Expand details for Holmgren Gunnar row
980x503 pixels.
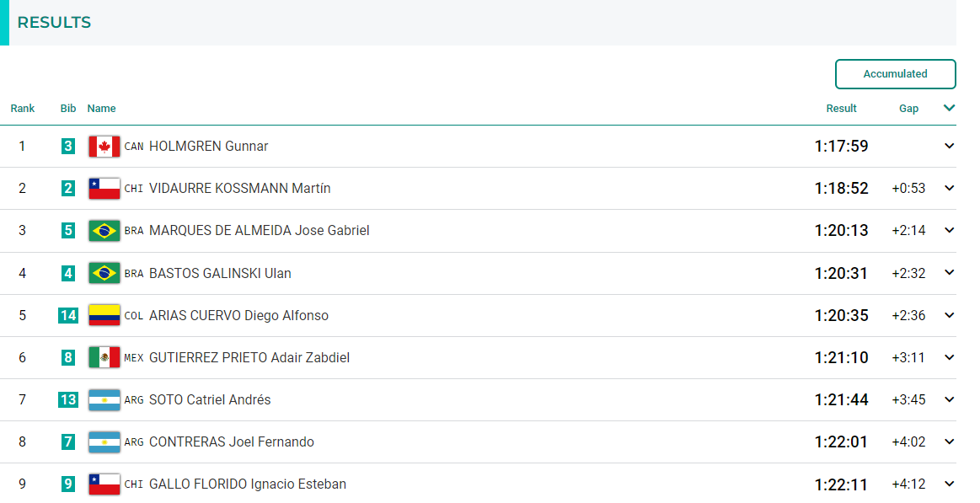point(949,147)
